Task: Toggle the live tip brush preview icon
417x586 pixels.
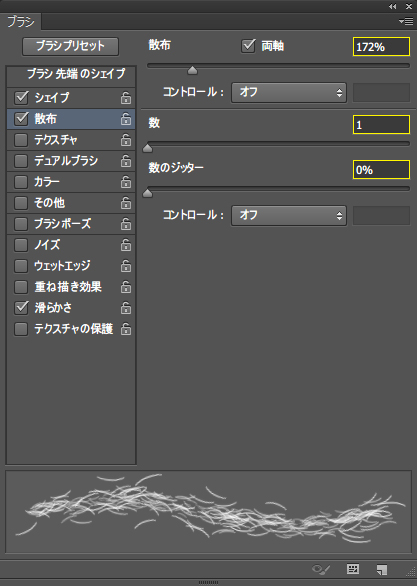Action: pyautogui.click(x=321, y=570)
